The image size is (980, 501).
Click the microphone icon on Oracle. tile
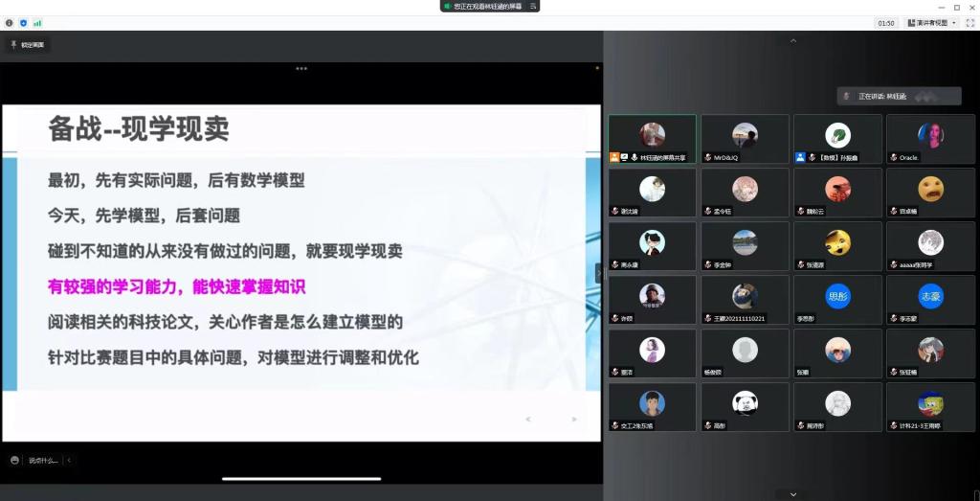click(x=893, y=157)
